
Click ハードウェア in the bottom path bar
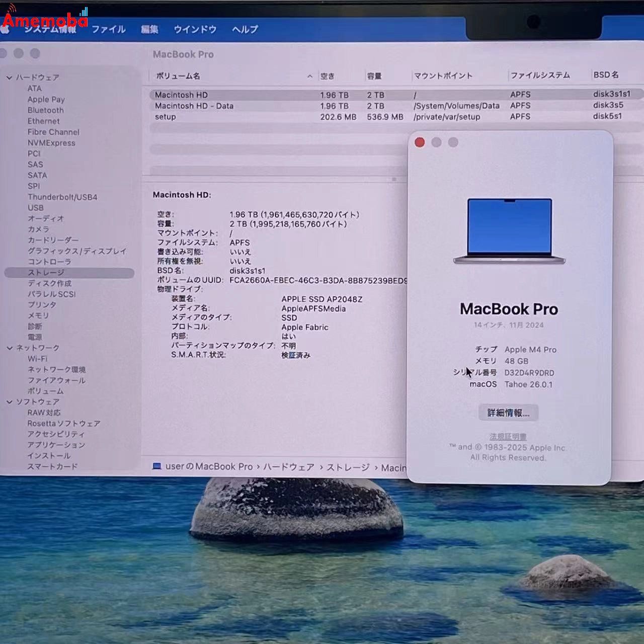[x=289, y=467]
